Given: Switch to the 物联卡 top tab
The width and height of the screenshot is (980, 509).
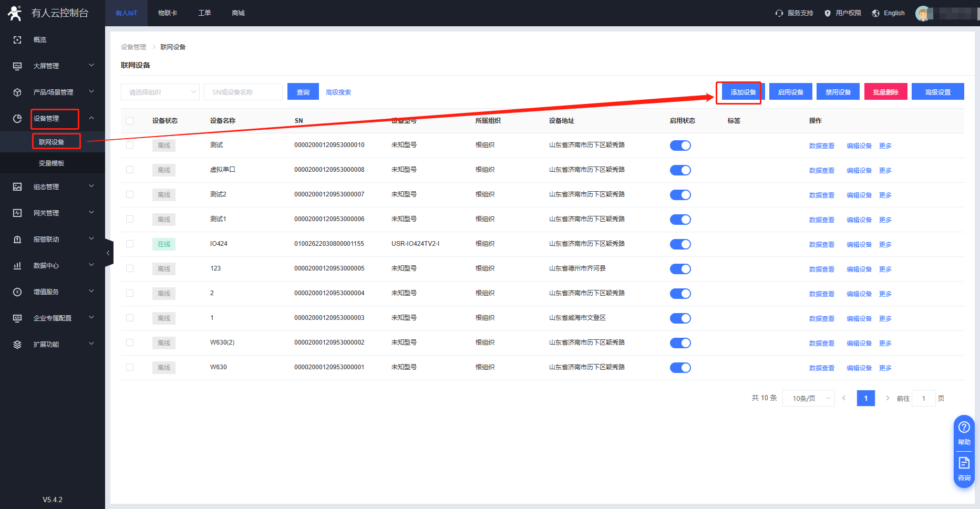Looking at the screenshot, I should click(168, 13).
